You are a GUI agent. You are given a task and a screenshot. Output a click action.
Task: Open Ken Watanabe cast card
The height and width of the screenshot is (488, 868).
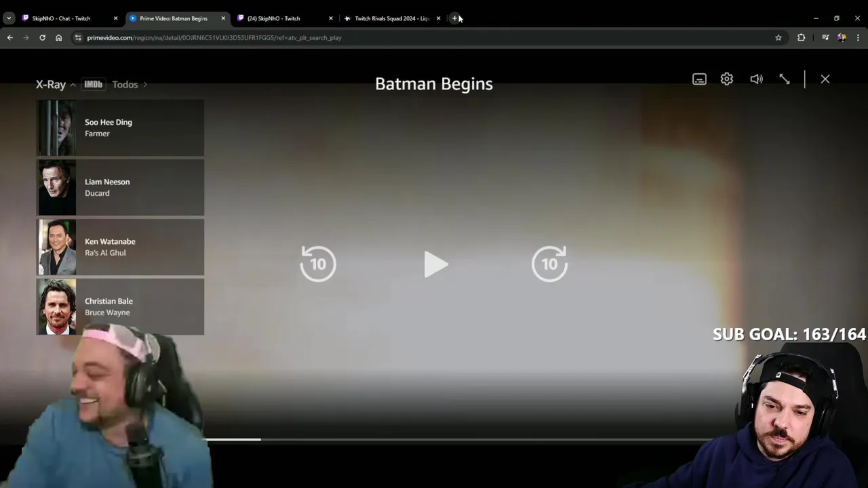120,247
